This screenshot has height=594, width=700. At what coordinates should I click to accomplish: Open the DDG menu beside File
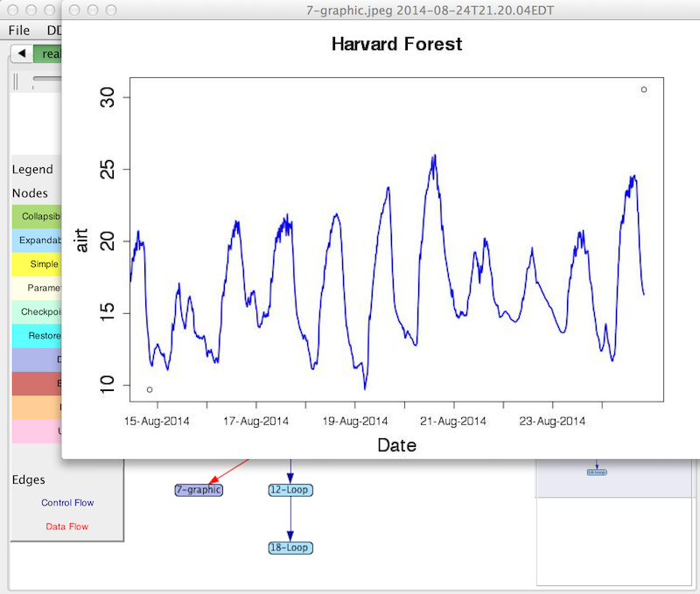tap(54, 31)
